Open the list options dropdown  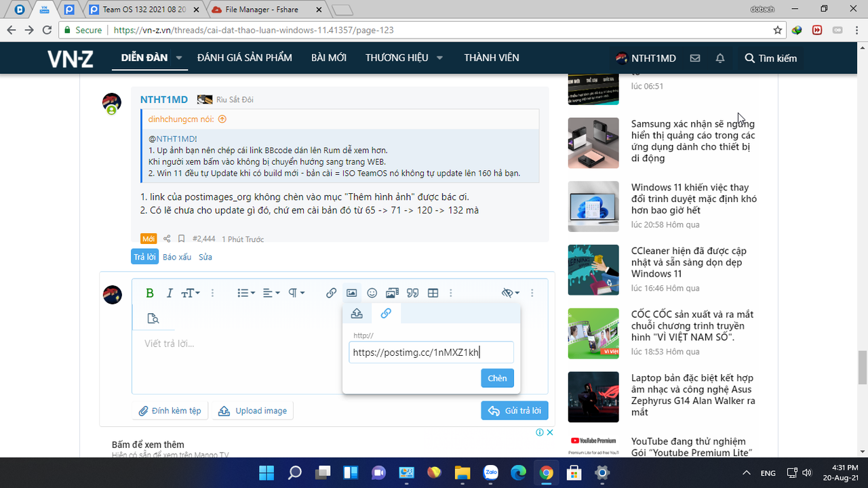[x=246, y=293]
